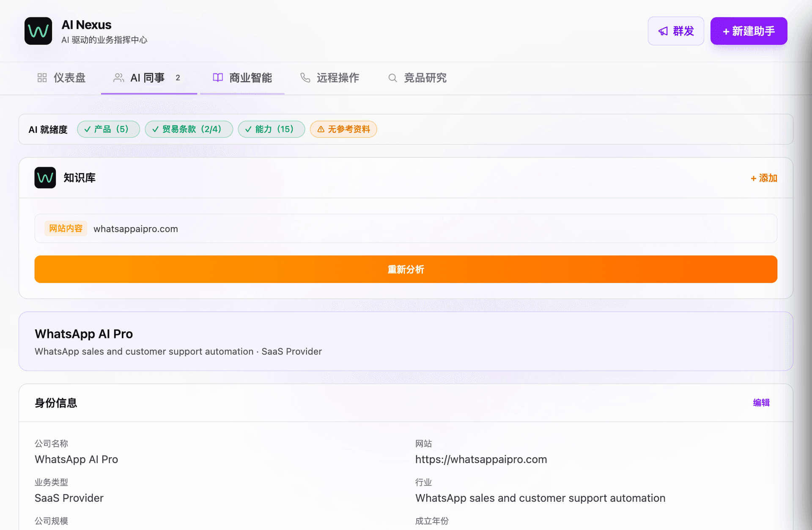Click the 知识库 section logo icon

click(x=45, y=178)
